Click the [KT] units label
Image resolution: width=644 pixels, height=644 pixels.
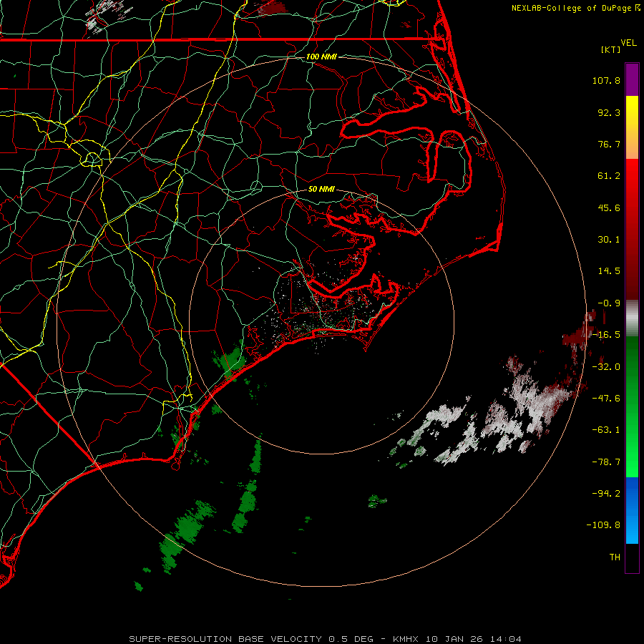tap(611, 49)
